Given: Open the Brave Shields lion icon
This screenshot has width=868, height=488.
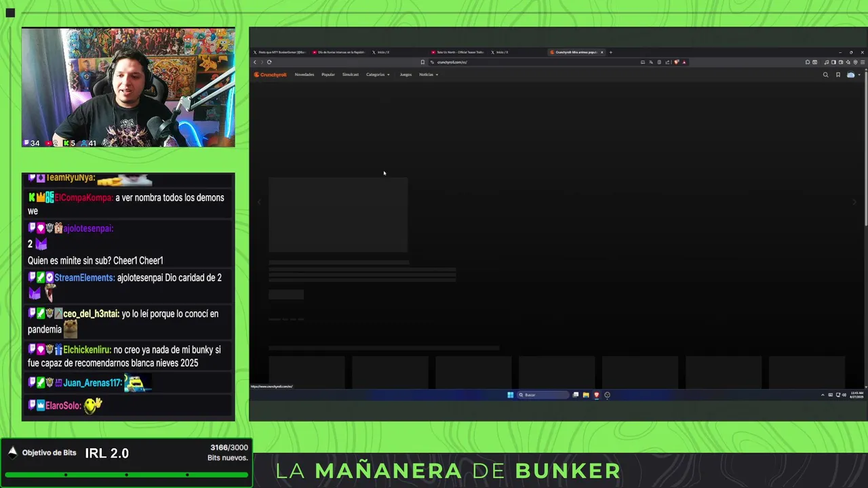Looking at the screenshot, I should click(676, 62).
